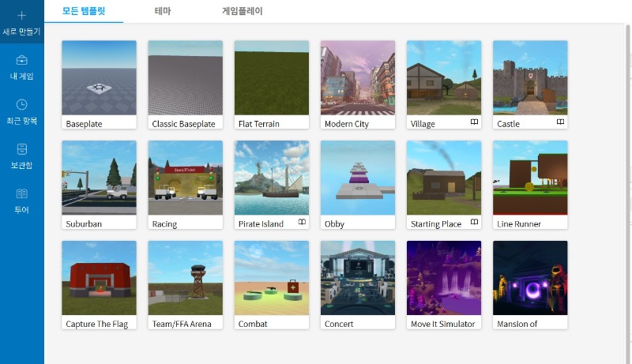Click the 보관함 sidebar label
Screen dimensions: 632x364
pyautogui.click(x=22, y=165)
